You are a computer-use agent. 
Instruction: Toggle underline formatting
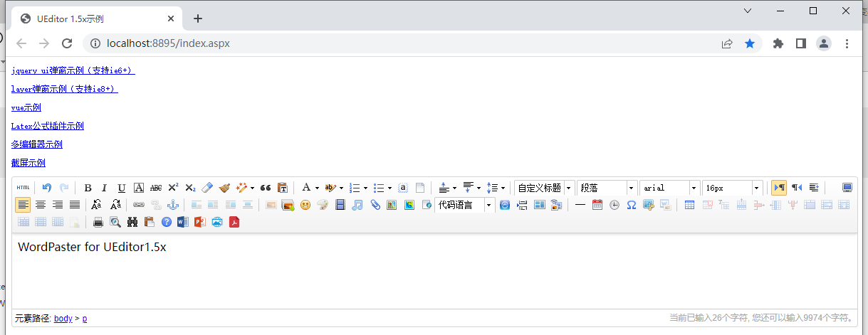122,188
